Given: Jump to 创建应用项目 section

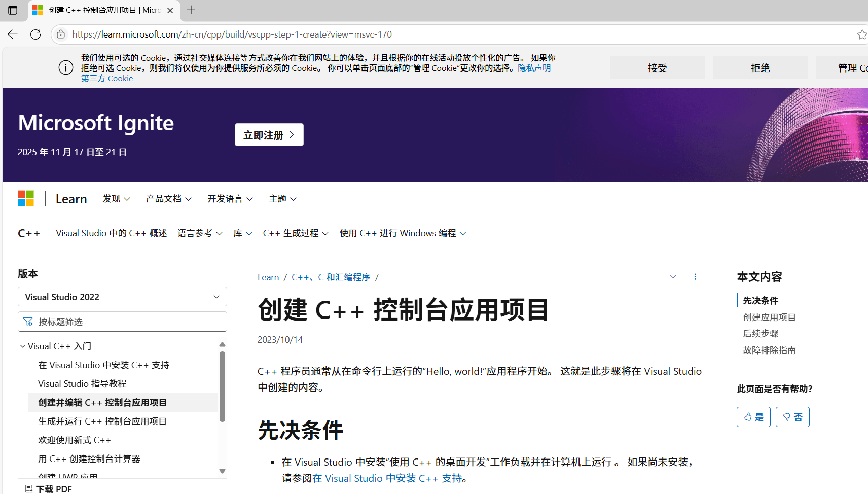Looking at the screenshot, I should 770,317.
